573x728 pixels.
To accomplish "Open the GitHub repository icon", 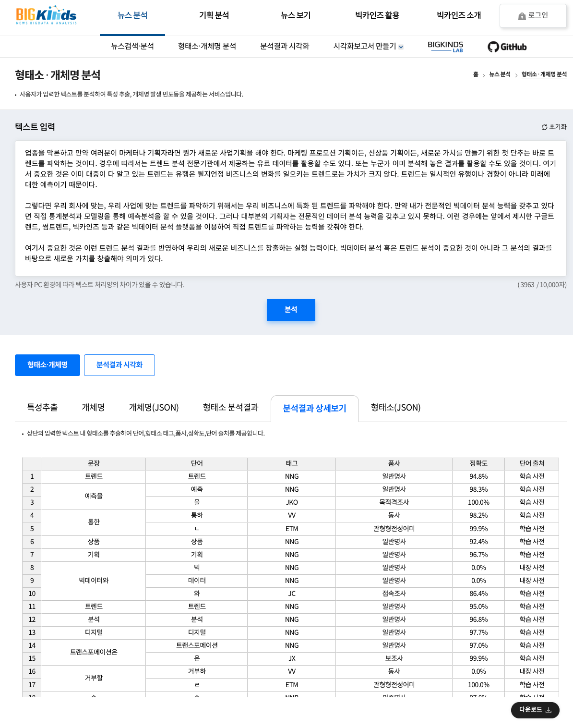I will click(x=493, y=47).
